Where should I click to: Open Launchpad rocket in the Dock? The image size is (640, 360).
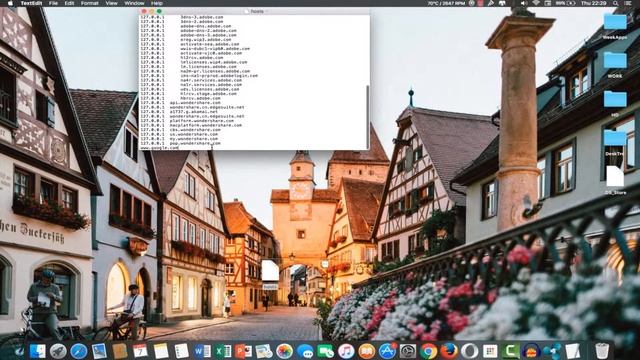tap(58, 351)
